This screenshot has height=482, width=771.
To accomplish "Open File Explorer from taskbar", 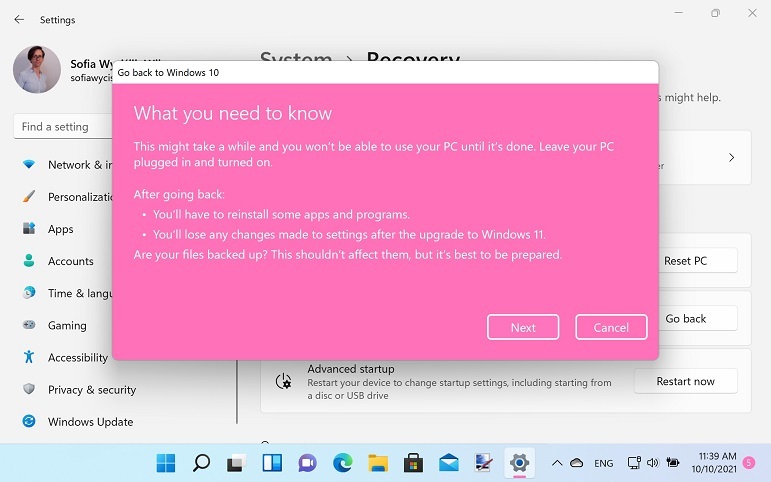I will [x=378, y=463].
